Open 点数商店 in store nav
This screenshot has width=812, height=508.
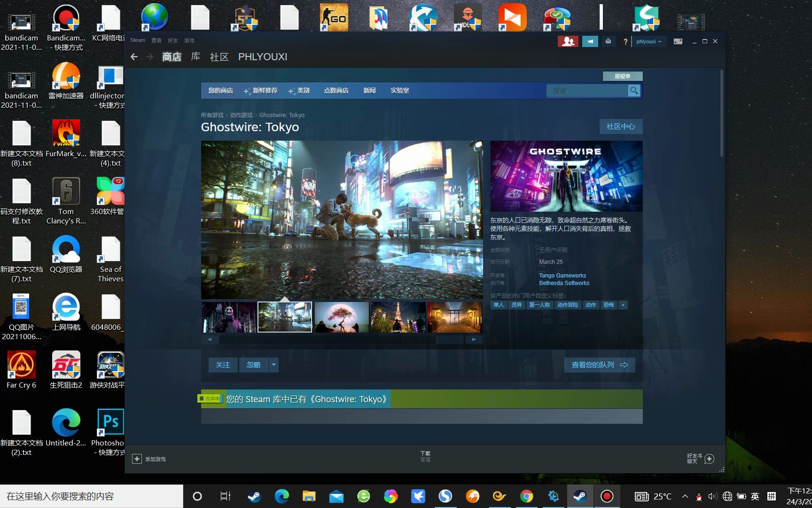click(x=336, y=90)
